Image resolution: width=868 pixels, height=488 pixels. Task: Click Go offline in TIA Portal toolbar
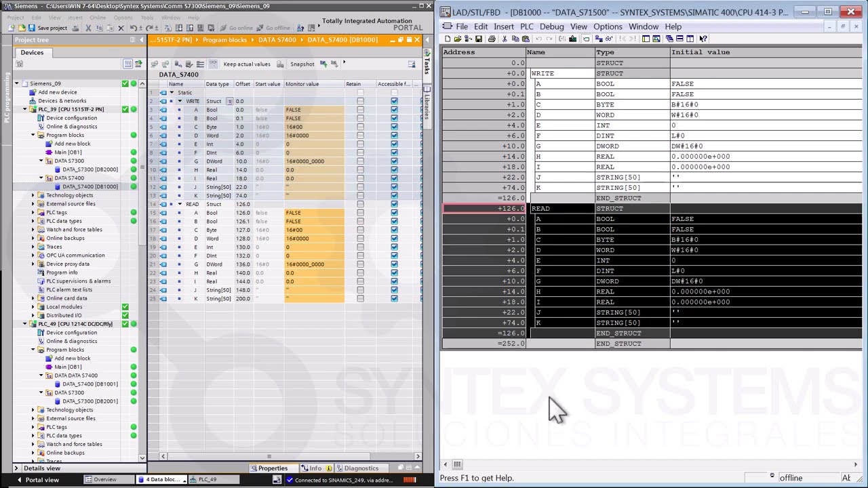(x=273, y=28)
